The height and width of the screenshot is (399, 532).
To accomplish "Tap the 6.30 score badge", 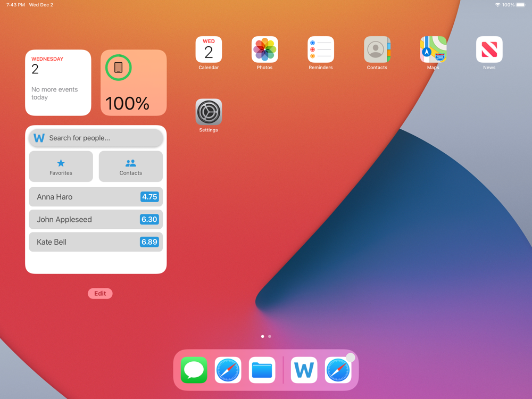I will click(x=149, y=220).
